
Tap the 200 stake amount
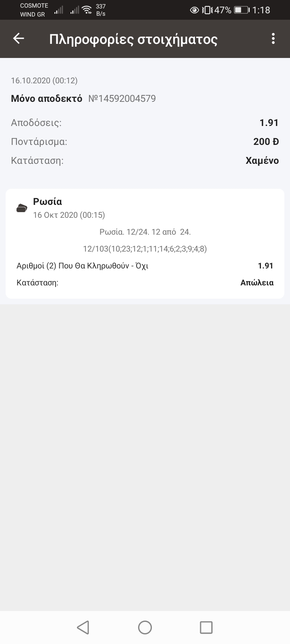266,141
